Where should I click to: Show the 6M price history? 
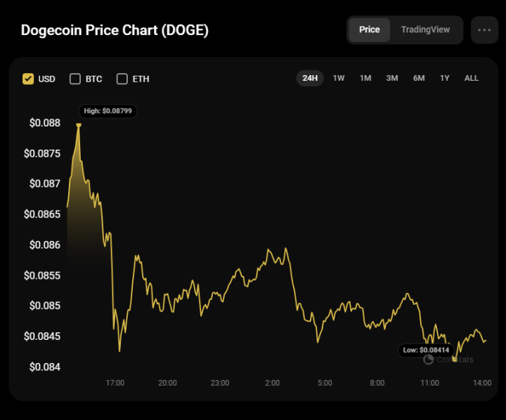click(x=419, y=78)
